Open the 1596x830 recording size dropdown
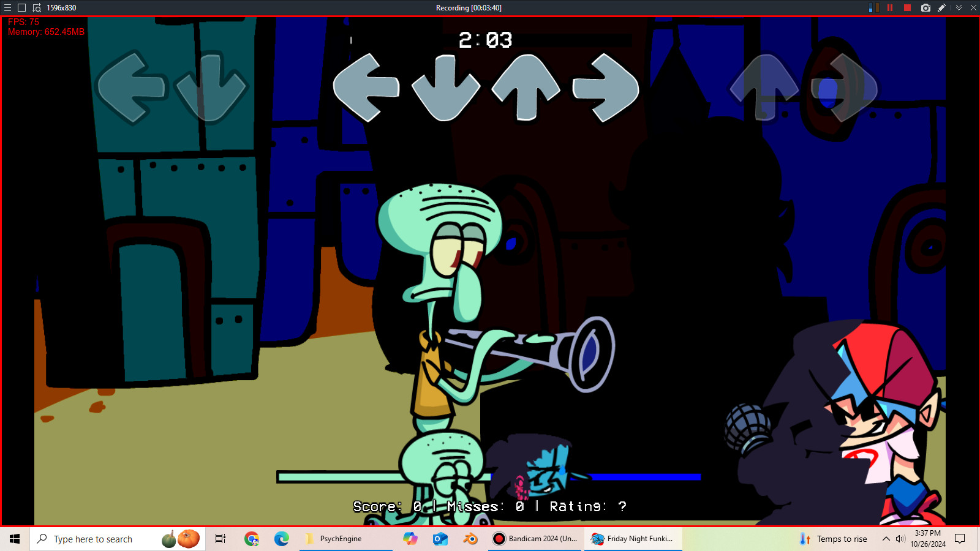 pyautogui.click(x=61, y=8)
